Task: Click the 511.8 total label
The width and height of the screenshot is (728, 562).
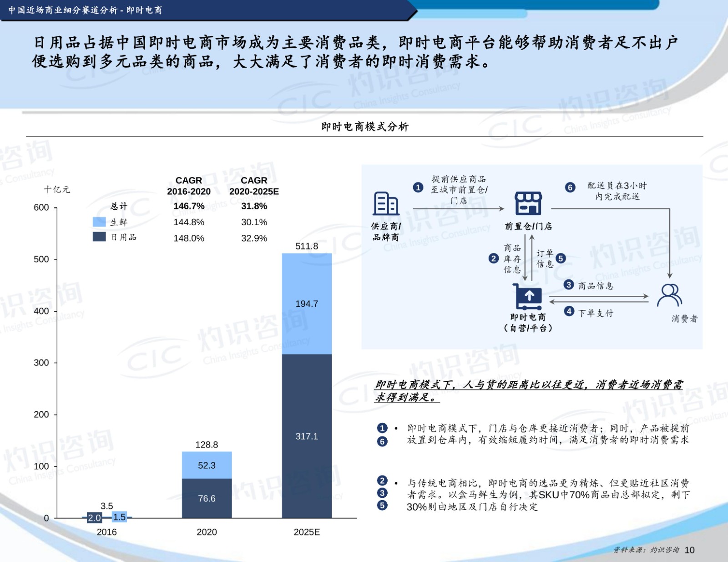Action: (x=307, y=246)
